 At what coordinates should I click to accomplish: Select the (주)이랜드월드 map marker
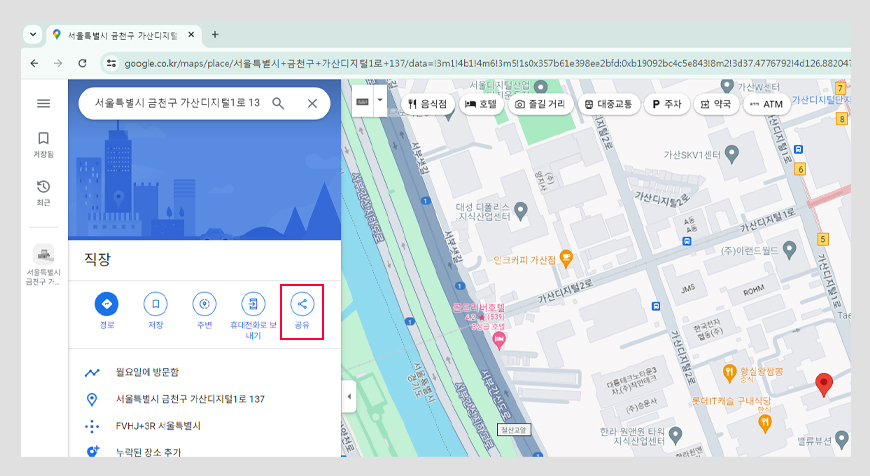click(789, 250)
